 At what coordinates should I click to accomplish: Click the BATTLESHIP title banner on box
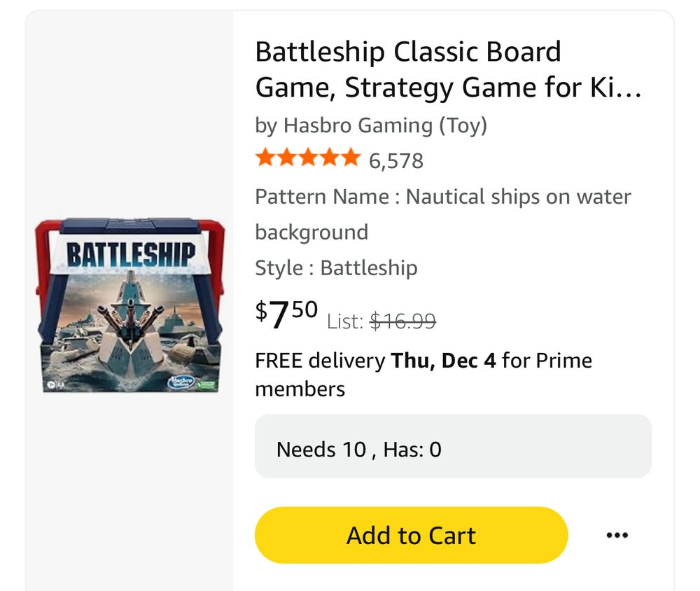131,255
